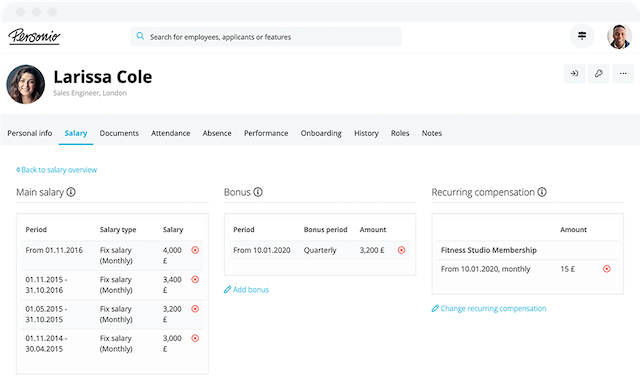This screenshot has width=640, height=384.
Task: Remove the 3,200 £ monthly salary row
Action: [195, 309]
